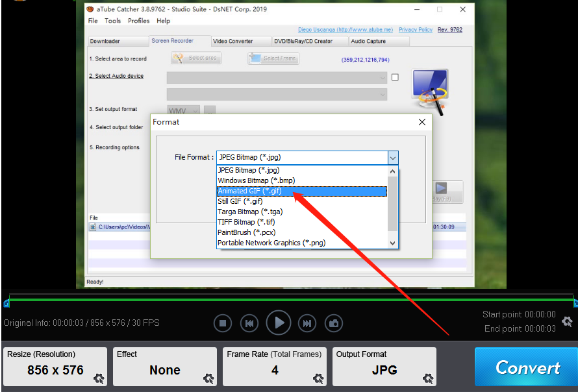Open the Privacy Policy link
Screen dimensions: 578x392
click(416, 30)
